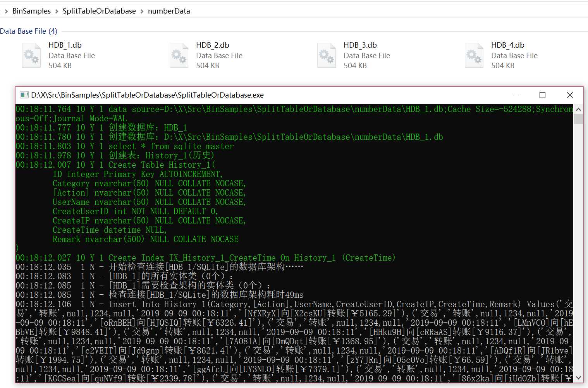Click the '检查连接[HDB_1/SQLite]的数据库架构耗时49ms' line
Viewport: 588px width, 388px height.
(160, 295)
